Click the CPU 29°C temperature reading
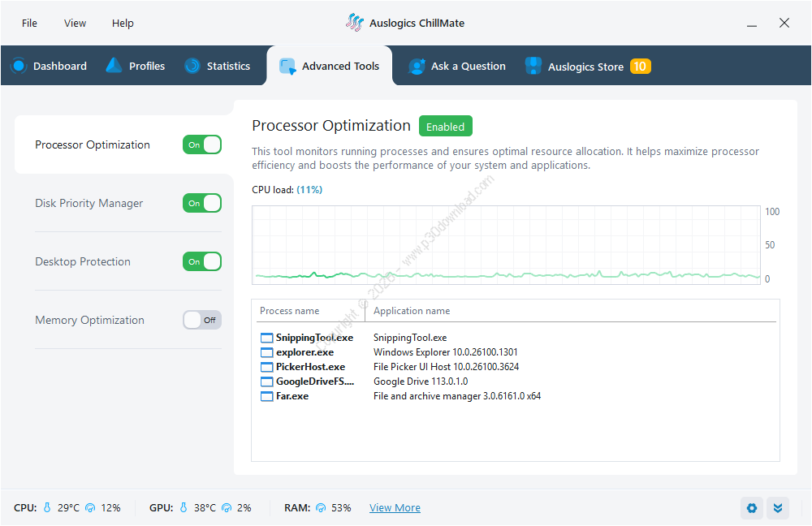The height and width of the screenshot is (526, 812). [68, 508]
